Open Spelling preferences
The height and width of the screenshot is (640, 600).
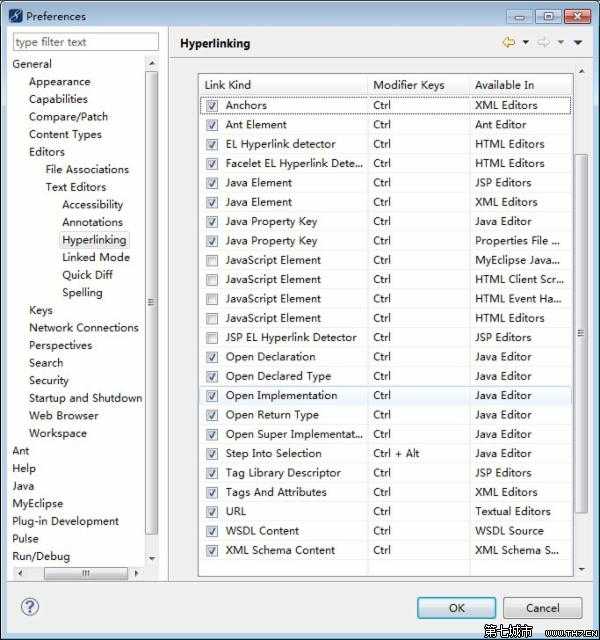(x=82, y=293)
